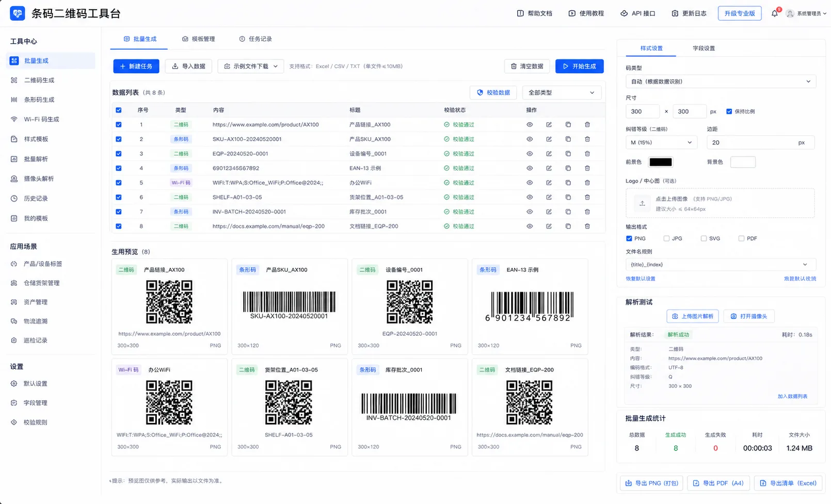This screenshot has width=831, height=504.
Task: Select 样式设置 tab
Action: [x=651, y=48]
